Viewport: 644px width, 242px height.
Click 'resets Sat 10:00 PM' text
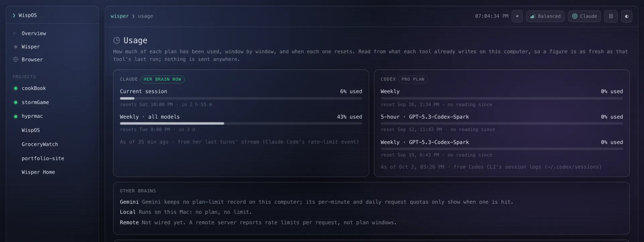coord(147,105)
